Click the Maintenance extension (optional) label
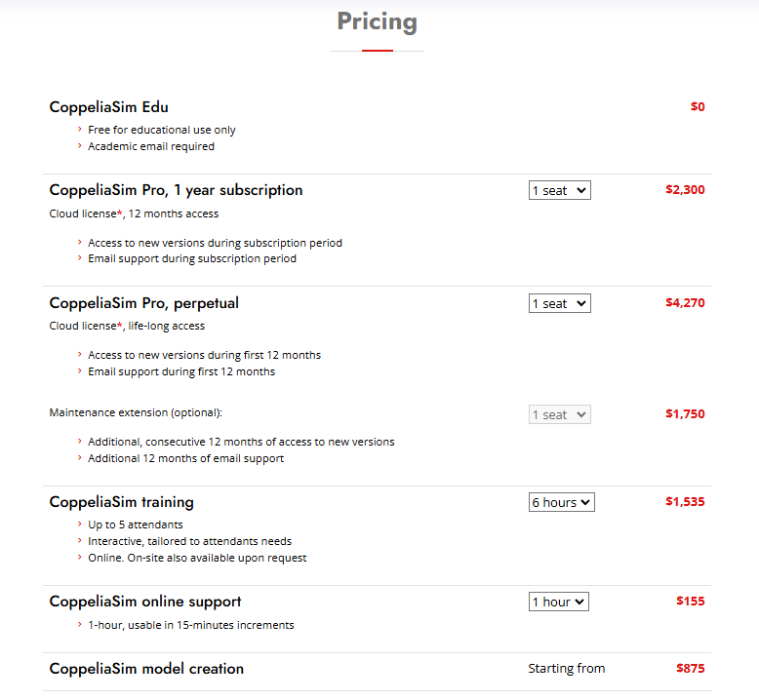The height and width of the screenshot is (700, 759). 142,412
